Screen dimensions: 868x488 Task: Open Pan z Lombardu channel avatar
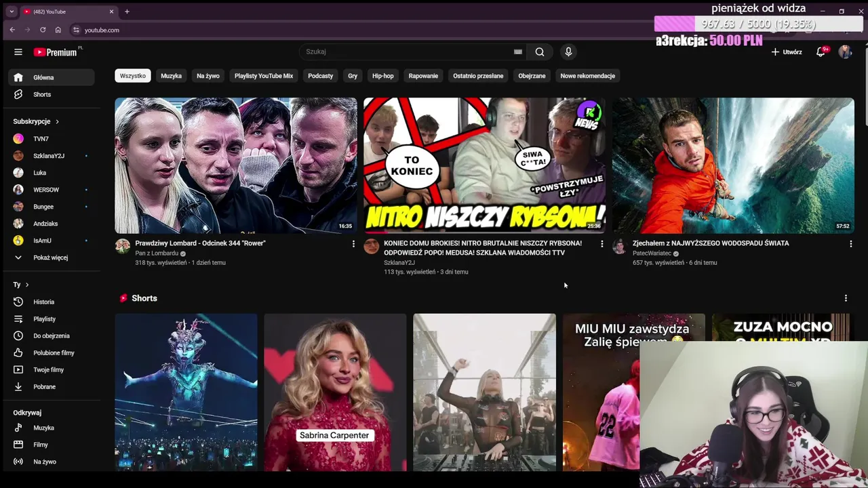[x=123, y=246]
